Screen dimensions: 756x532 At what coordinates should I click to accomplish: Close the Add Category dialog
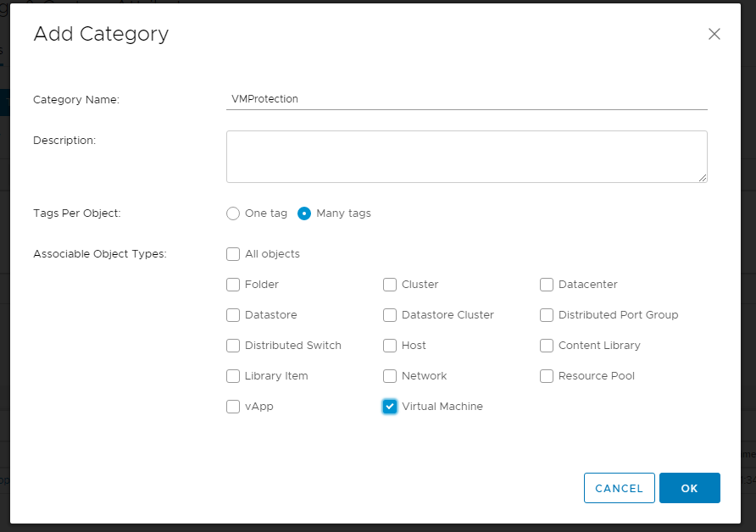pos(714,34)
